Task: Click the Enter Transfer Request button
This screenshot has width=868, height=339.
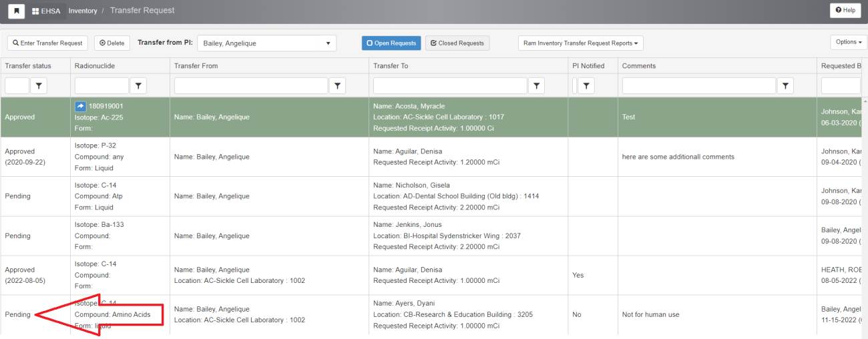Action: tap(47, 43)
